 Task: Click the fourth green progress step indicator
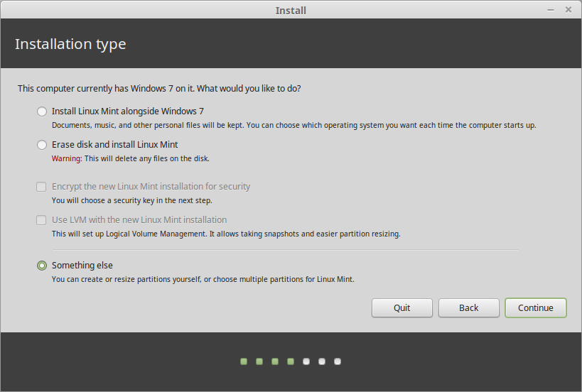point(291,361)
